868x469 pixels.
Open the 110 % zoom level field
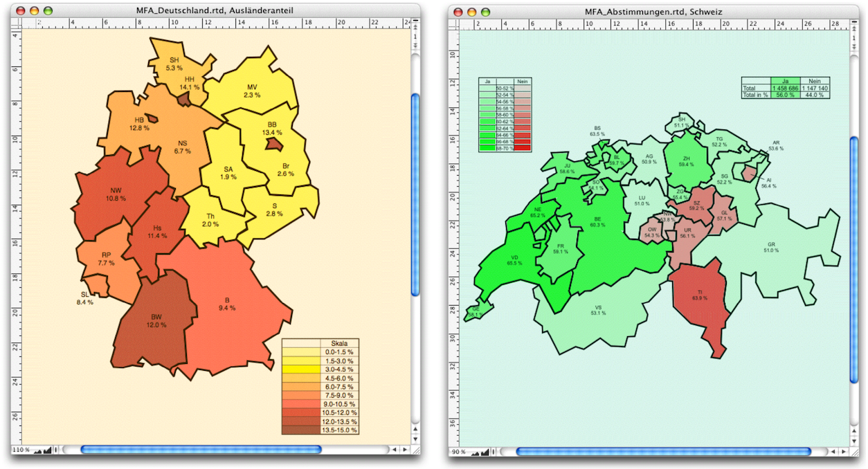coord(21,450)
